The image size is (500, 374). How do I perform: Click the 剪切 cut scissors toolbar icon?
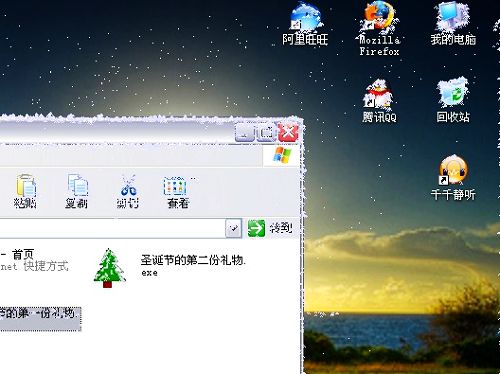(x=128, y=191)
